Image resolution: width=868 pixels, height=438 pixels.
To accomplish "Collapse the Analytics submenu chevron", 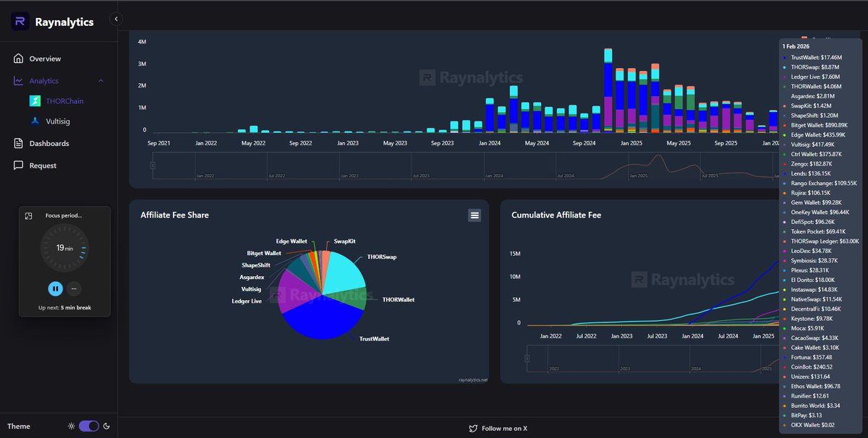I will click(101, 81).
